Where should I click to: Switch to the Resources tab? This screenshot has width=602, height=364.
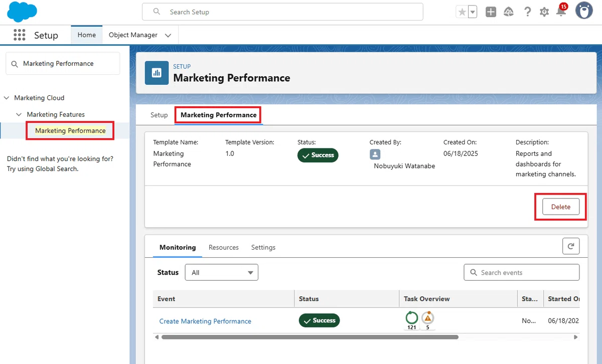pyautogui.click(x=224, y=247)
